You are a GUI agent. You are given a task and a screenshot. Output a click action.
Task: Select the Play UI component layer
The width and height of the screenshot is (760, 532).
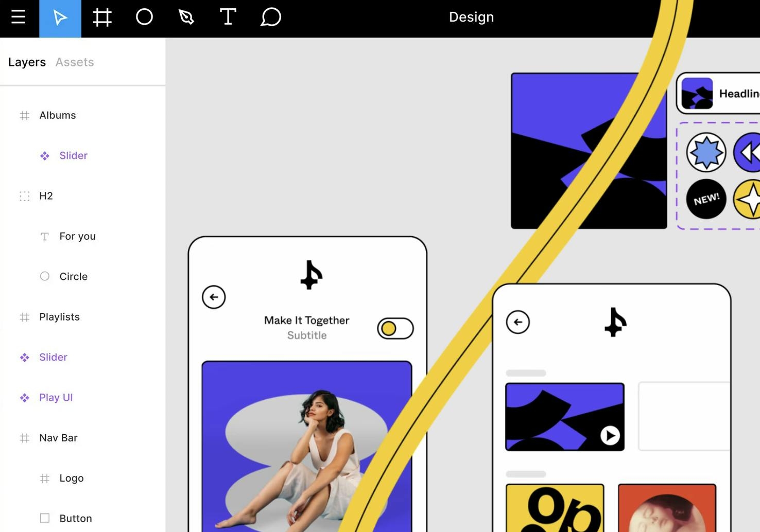[x=56, y=398]
